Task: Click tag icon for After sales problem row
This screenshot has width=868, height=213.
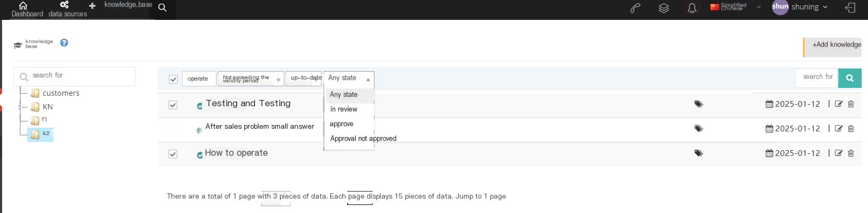Action: 699,128
